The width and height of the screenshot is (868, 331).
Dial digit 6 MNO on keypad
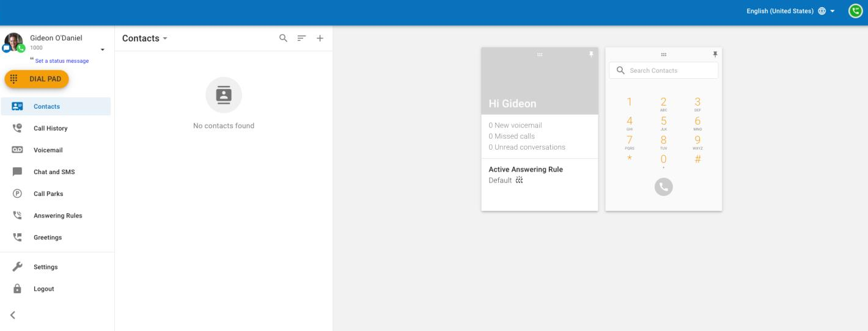coord(697,123)
